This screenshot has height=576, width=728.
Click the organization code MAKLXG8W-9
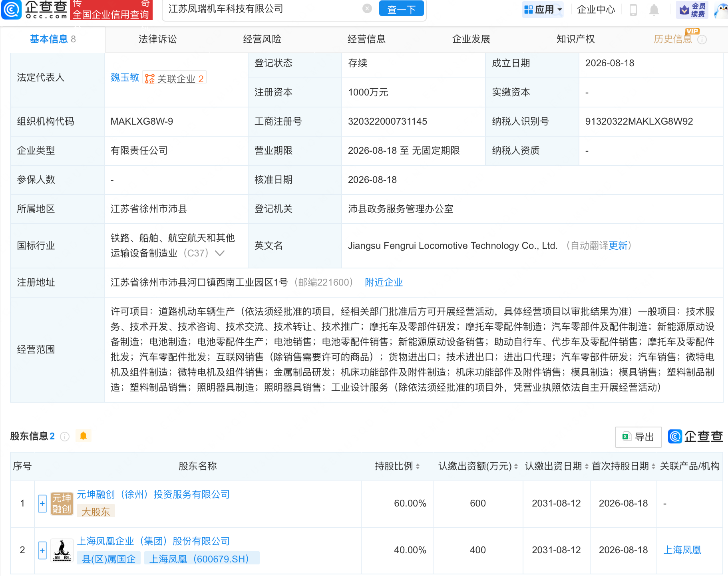click(142, 121)
